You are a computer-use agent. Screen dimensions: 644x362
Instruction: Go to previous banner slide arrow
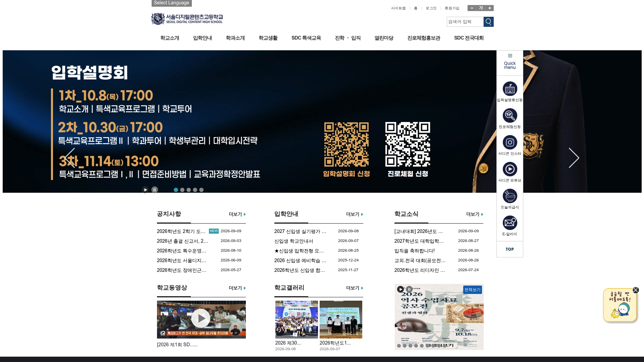(70, 158)
